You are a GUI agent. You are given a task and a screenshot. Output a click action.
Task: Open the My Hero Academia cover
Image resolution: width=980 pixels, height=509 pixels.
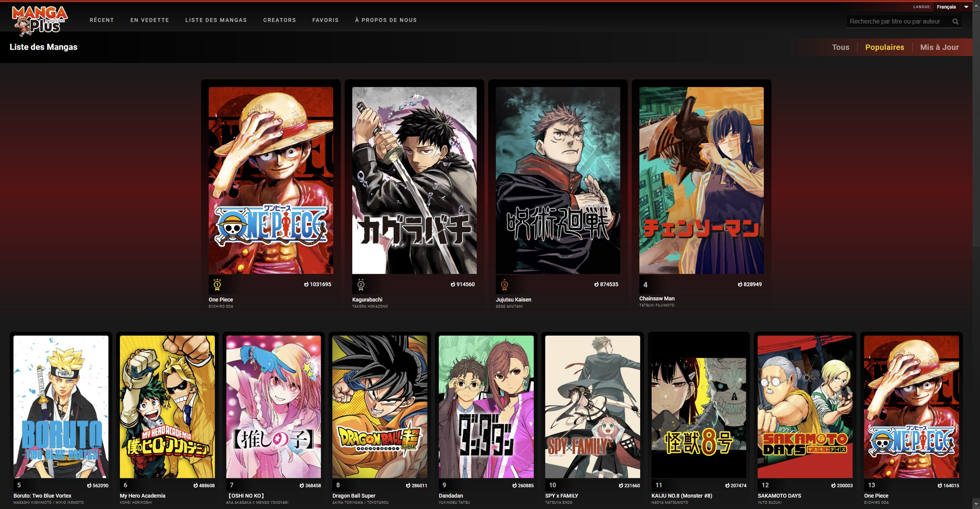click(167, 407)
